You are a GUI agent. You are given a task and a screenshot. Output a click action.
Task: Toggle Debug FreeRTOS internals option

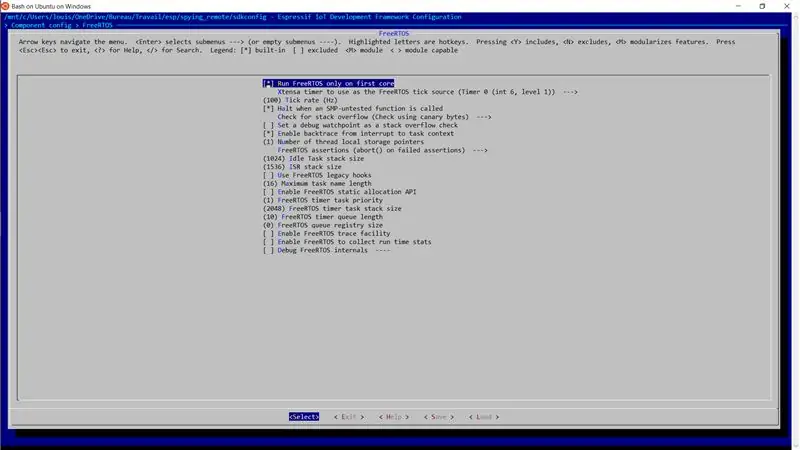[327, 250]
